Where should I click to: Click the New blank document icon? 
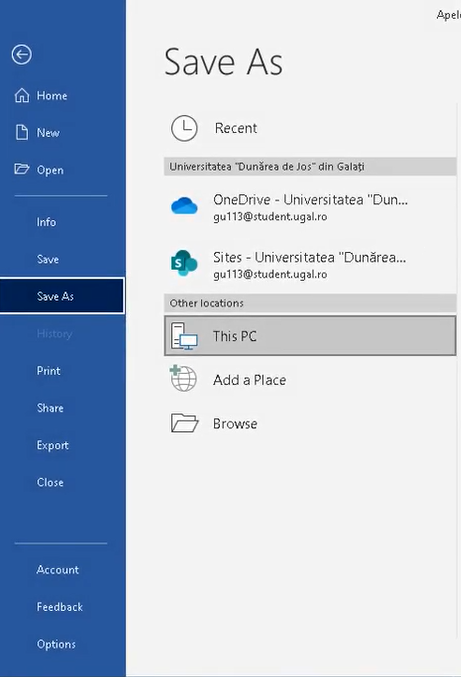tap(22, 133)
